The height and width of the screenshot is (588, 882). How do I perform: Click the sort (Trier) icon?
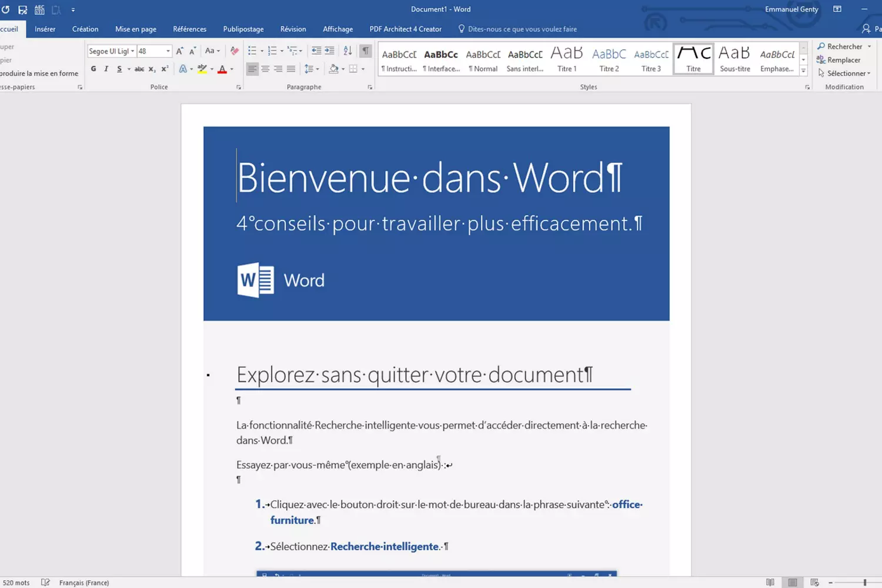tap(347, 51)
